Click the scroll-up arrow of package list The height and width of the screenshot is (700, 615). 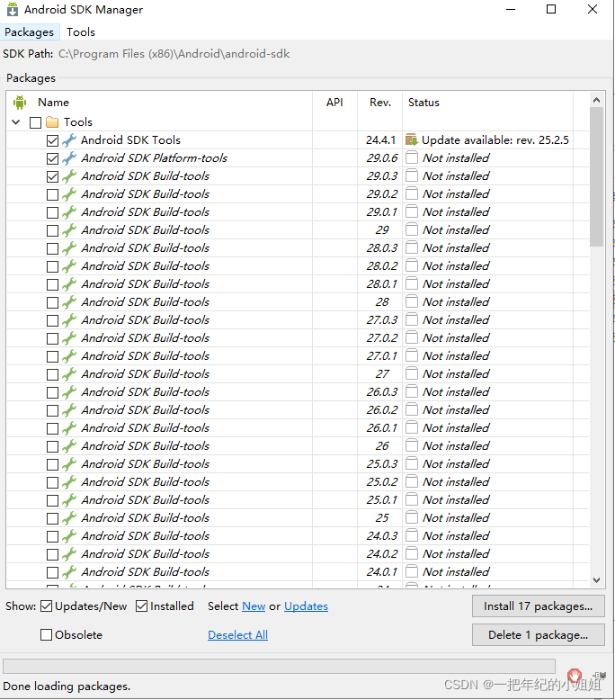click(596, 101)
